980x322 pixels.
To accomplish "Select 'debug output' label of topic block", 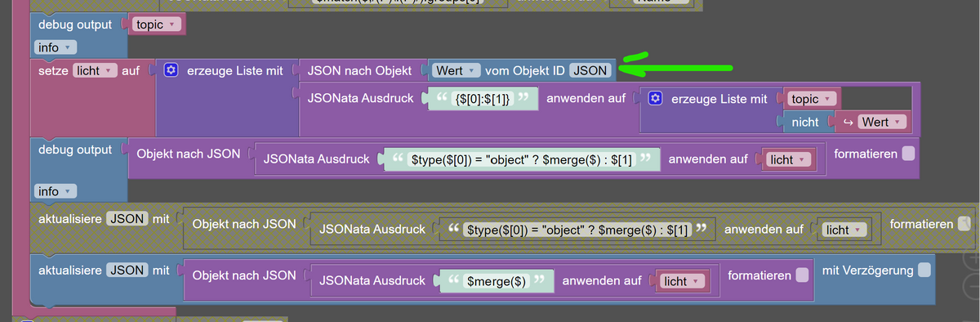I will [x=75, y=25].
